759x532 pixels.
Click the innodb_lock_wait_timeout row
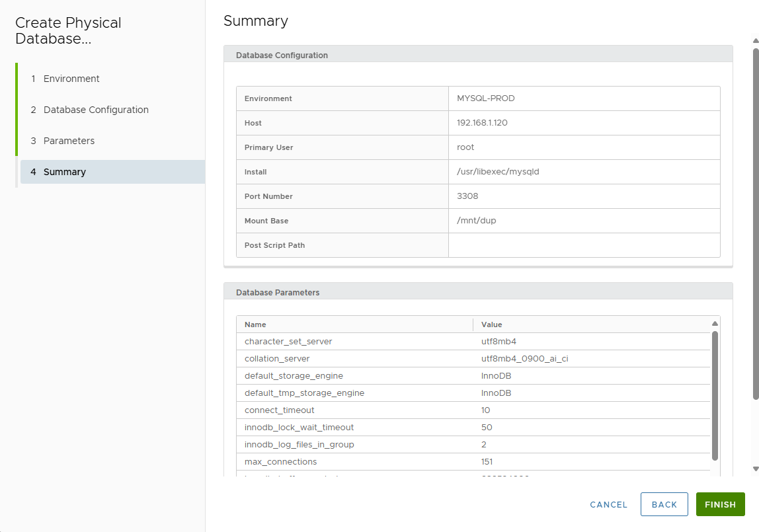tap(299, 428)
